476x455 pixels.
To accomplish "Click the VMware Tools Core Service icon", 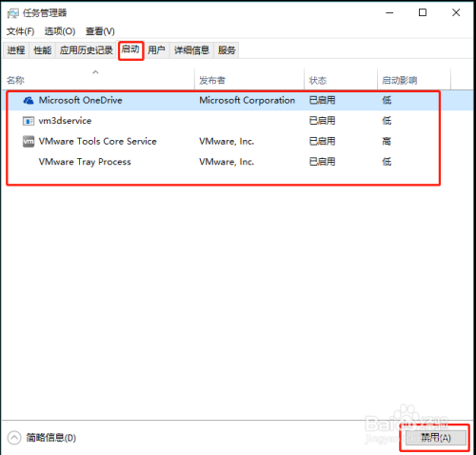I will pos(29,141).
